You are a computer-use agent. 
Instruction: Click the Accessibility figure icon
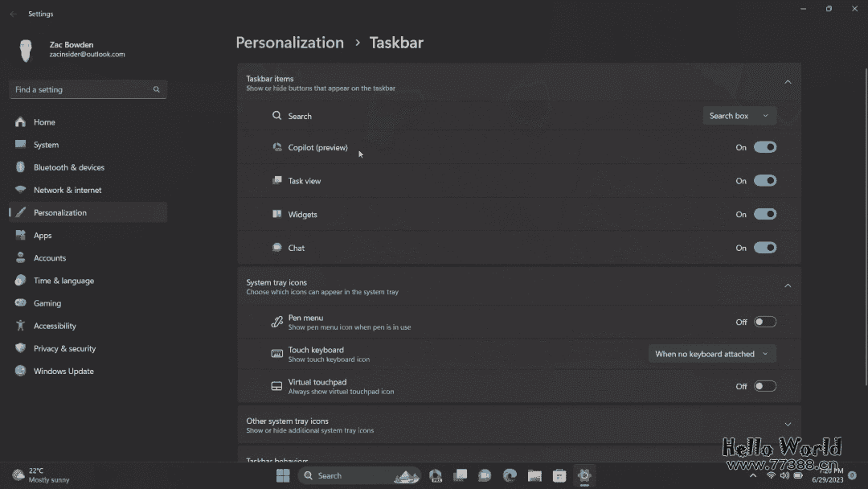click(x=20, y=326)
